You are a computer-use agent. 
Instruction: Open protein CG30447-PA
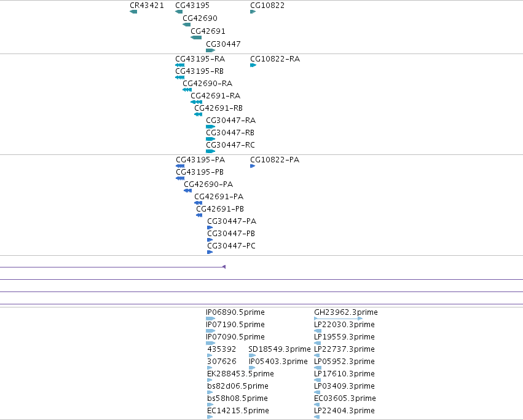coord(210,228)
